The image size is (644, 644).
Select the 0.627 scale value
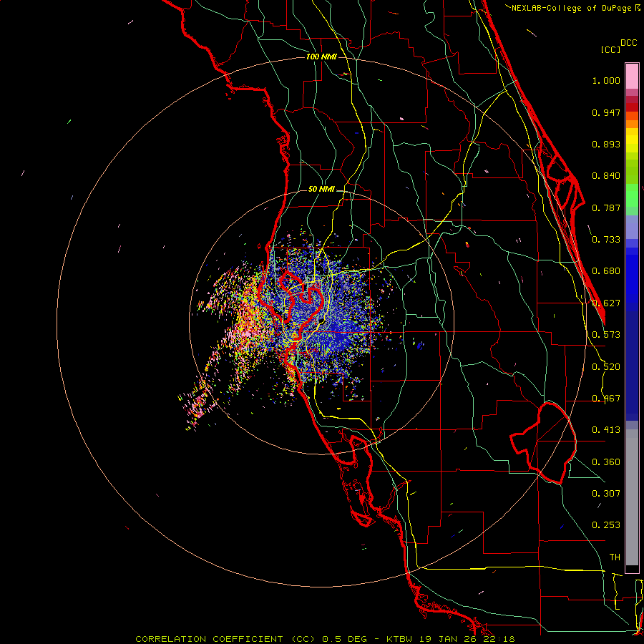coord(606,303)
